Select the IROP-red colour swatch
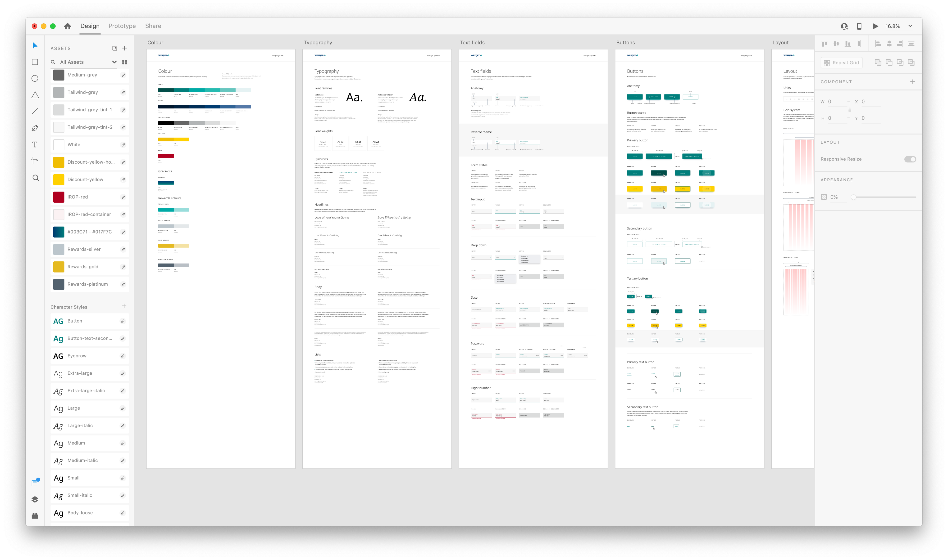Image resolution: width=948 pixels, height=560 pixels. (x=59, y=197)
